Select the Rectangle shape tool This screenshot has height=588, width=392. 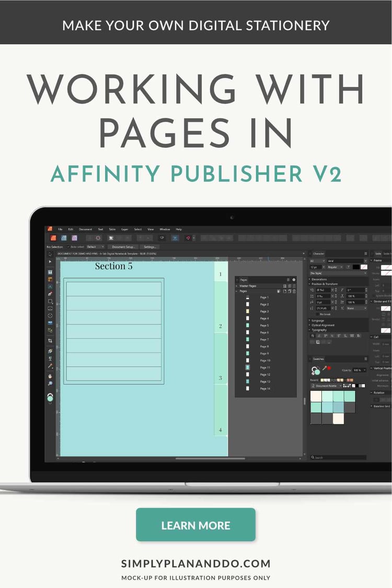(50, 301)
